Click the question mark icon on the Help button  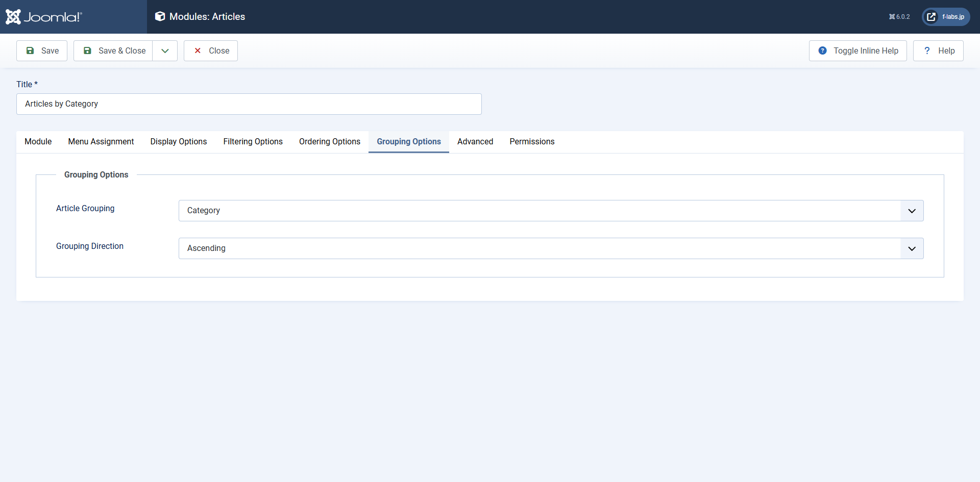point(928,50)
